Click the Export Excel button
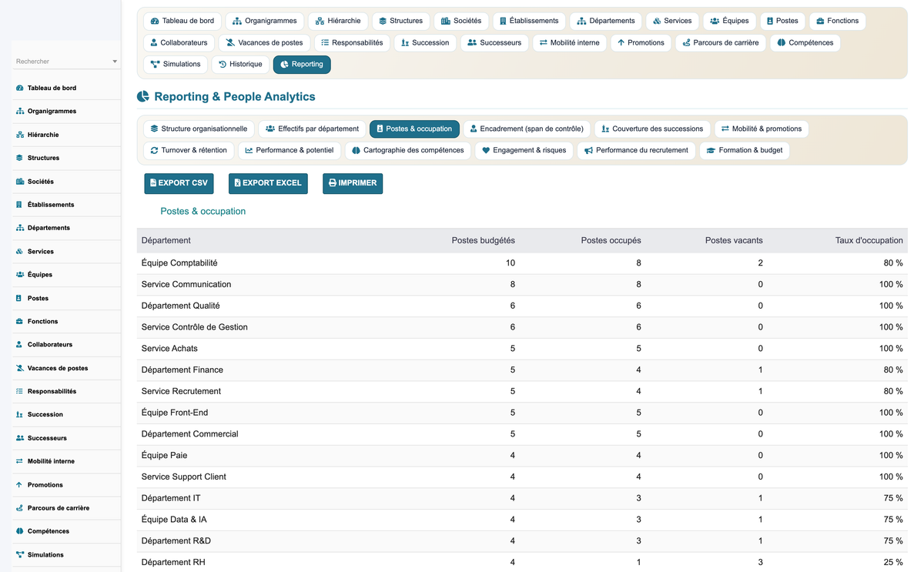This screenshot has width=924, height=572. 268,183
